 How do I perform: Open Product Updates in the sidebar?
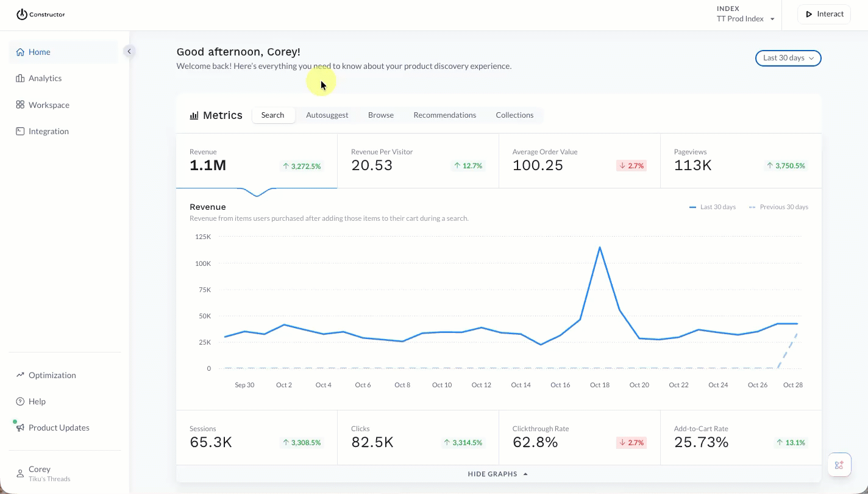pyautogui.click(x=63, y=428)
